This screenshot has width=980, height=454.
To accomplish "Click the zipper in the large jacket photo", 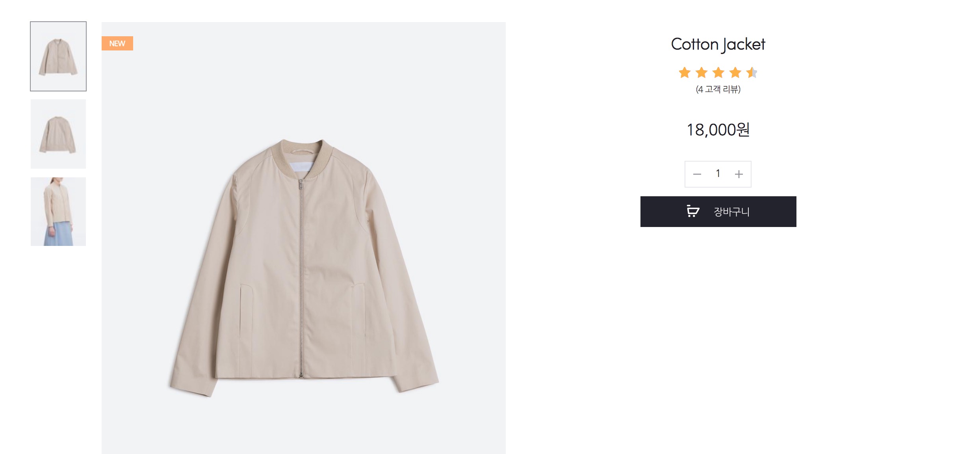I will [x=301, y=276].
